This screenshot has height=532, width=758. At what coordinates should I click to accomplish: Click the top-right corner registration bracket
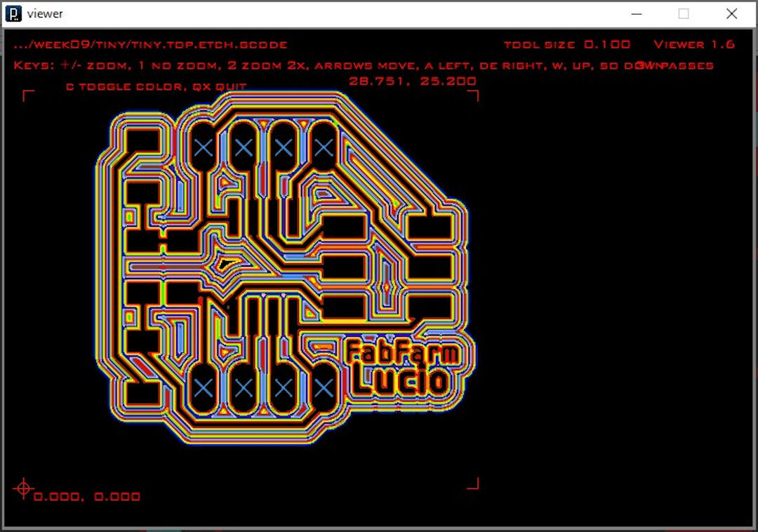point(472,94)
